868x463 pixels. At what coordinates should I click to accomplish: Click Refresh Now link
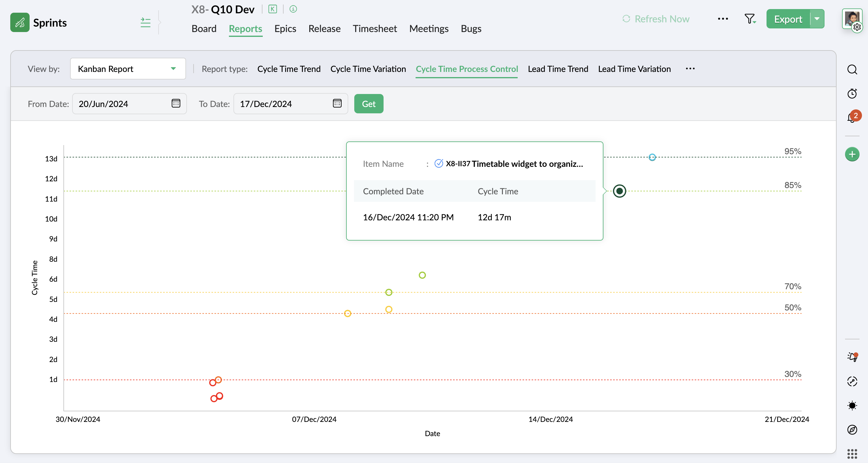pyautogui.click(x=656, y=19)
